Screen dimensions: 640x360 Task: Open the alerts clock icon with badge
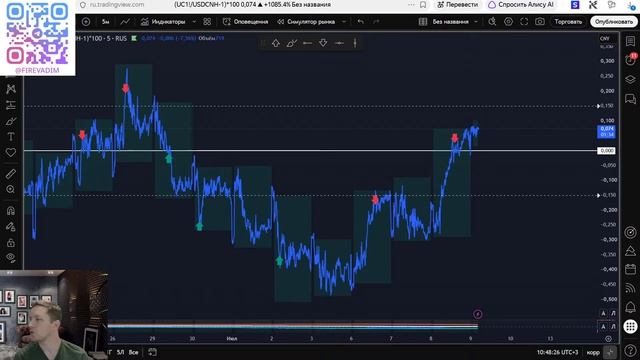(x=630, y=60)
